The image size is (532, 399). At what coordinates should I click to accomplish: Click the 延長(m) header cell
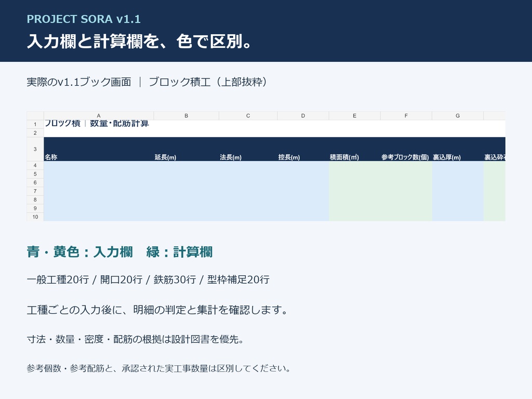(x=187, y=149)
